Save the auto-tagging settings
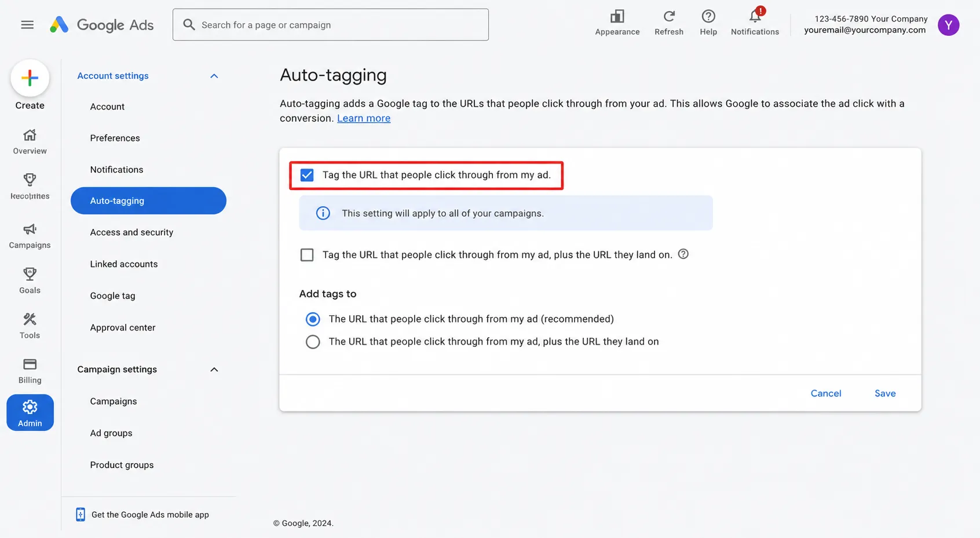 pos(885,393)
